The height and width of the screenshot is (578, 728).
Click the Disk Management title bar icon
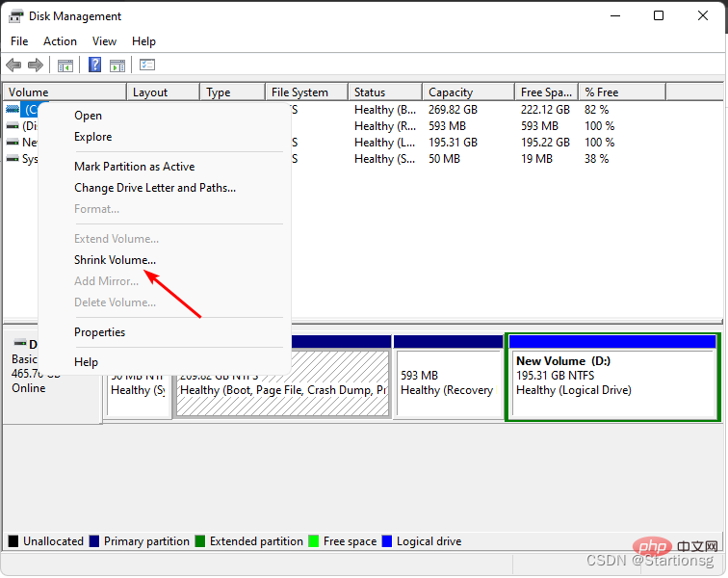(x=15, y=16)
